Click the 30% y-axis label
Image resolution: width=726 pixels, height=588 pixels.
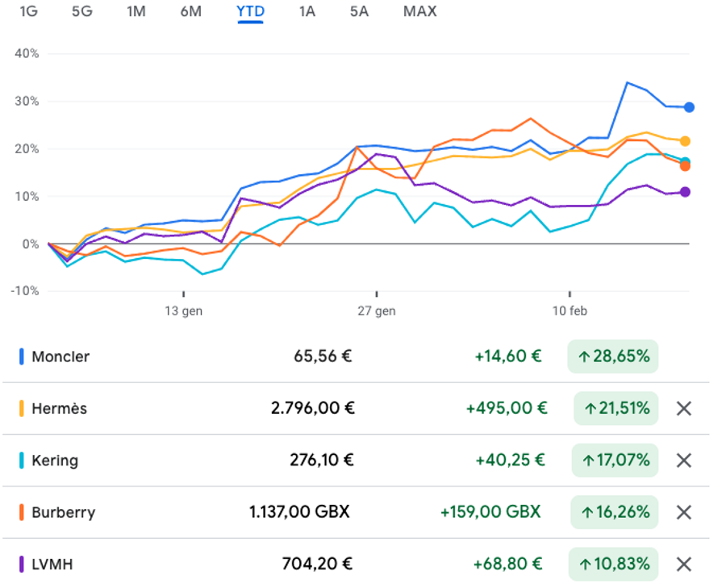coord(27,101)
